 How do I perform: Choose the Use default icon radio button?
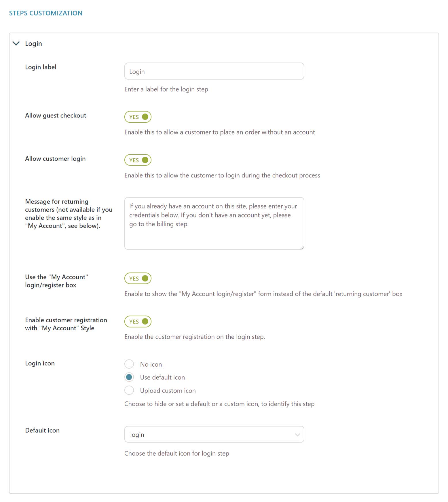[129, 377]
